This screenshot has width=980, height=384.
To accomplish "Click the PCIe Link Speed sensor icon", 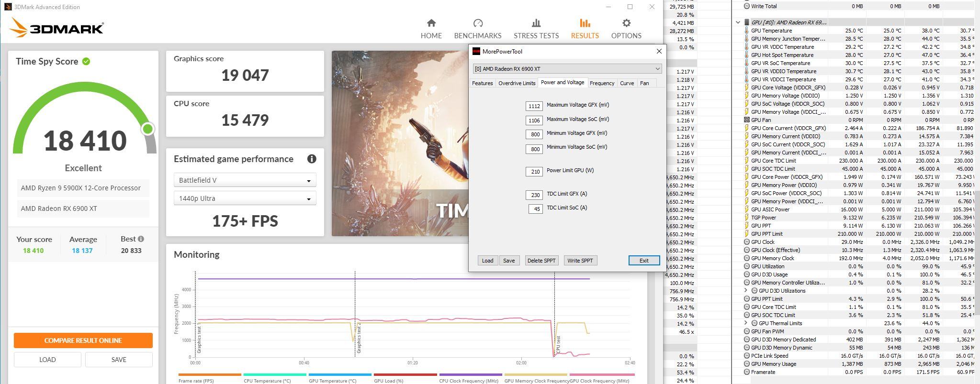I will point(746,356).
